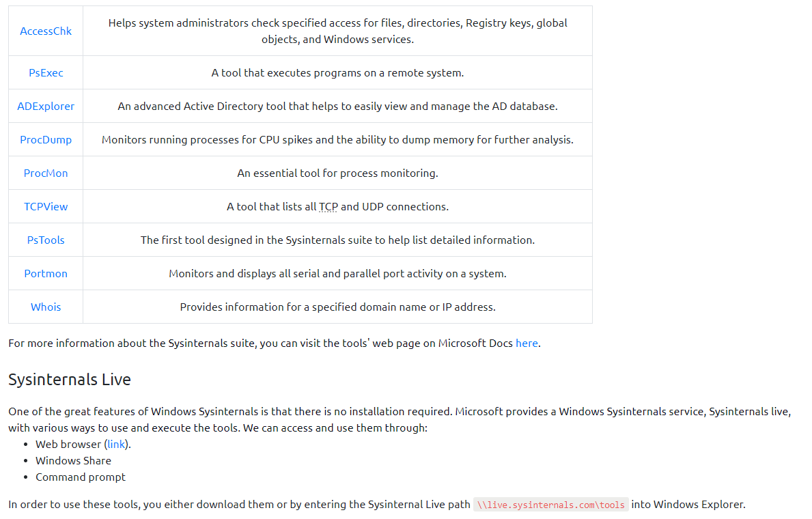Visit the Whois tool link
812x519 pixels.
click(46, 307)
